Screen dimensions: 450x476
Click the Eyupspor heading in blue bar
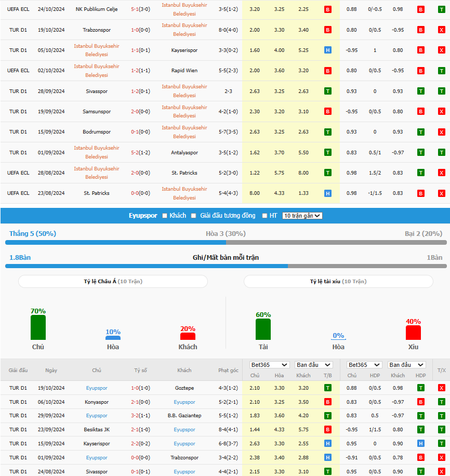[x=143, y=216]
